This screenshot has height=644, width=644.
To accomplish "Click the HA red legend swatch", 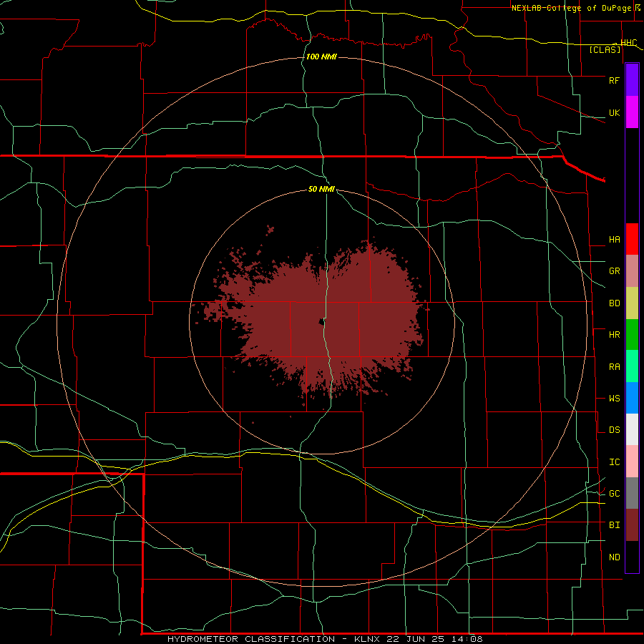I will (x=632, y=239).
